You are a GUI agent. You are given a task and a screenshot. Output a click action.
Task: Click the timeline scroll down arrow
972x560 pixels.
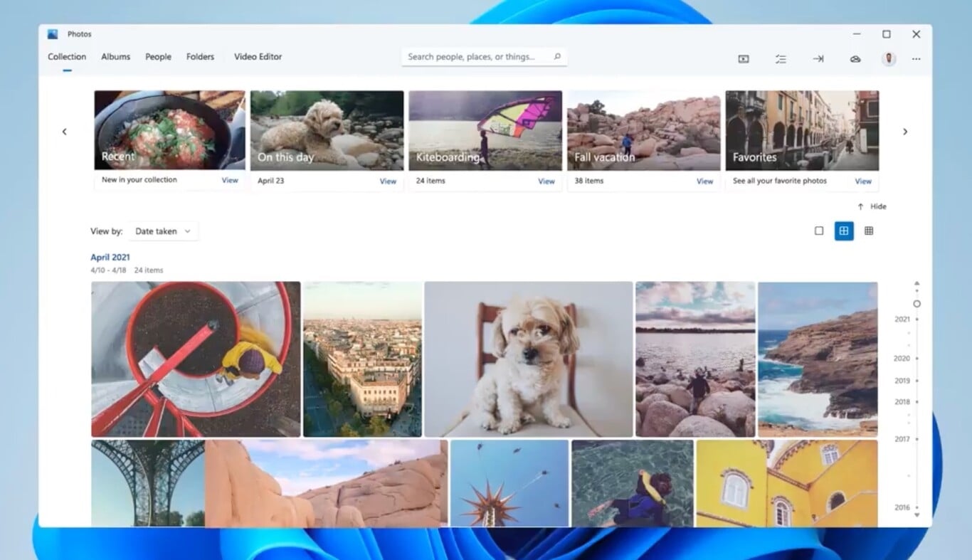916,514
